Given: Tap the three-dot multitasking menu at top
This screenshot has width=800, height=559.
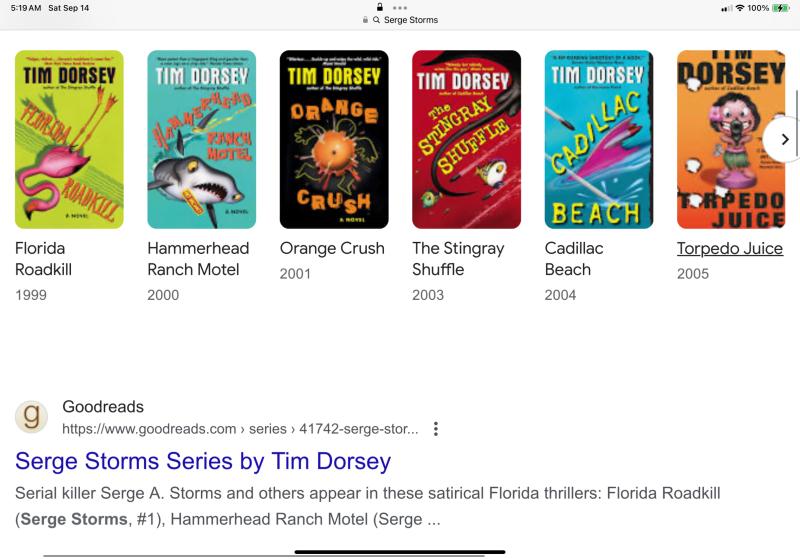Looking at the screenshot, I should [x=399, y=8].
